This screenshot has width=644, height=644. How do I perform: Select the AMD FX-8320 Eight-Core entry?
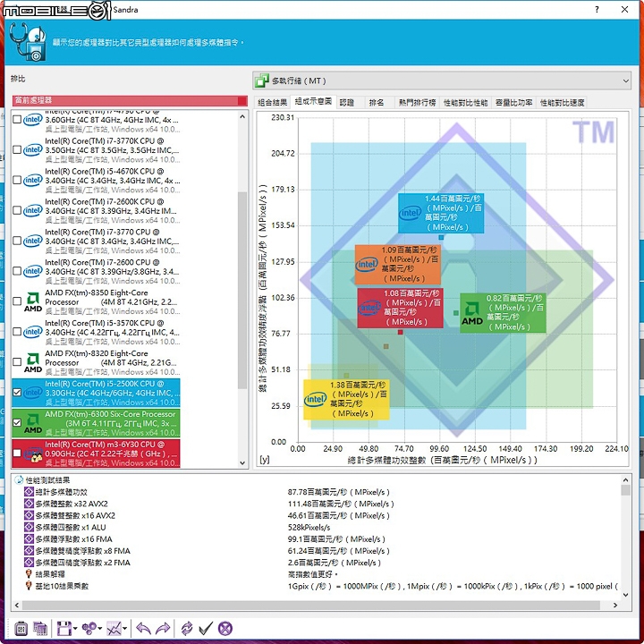coord(96,362)
